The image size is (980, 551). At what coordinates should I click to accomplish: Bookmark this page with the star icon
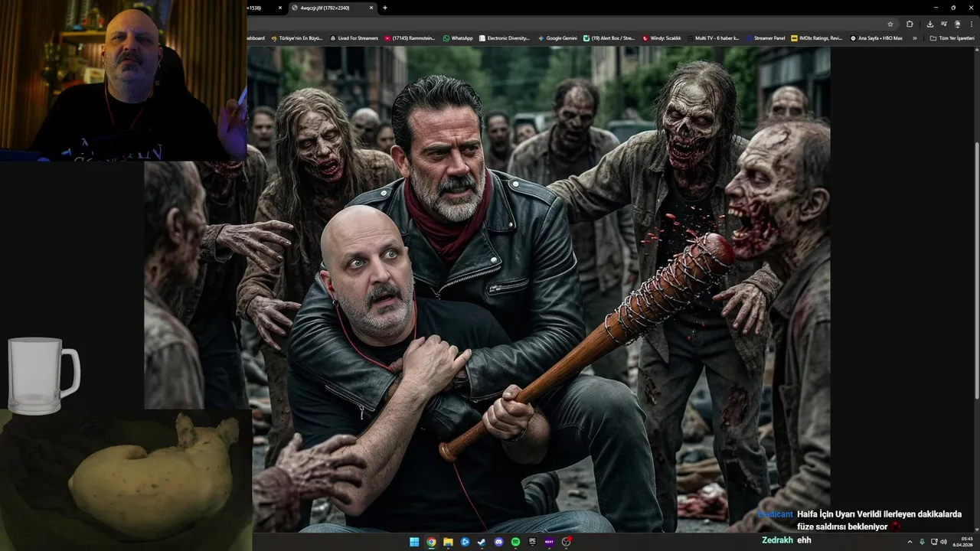click(890, 24)
